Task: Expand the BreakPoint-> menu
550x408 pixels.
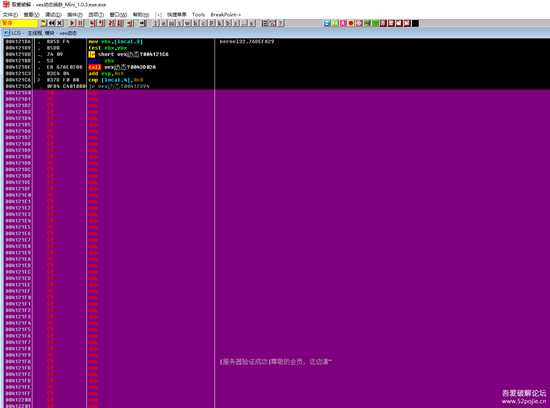Action: [x=226, y=14]
